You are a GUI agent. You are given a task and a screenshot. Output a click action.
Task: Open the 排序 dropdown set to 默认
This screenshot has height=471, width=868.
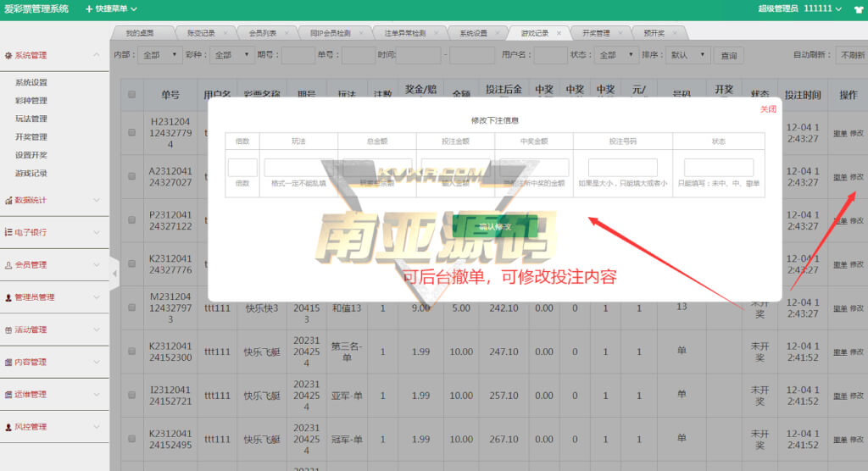688,55
